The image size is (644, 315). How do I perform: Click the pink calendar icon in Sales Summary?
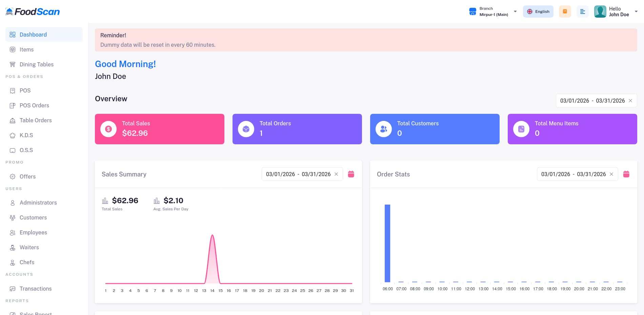(x=351, y=174)
